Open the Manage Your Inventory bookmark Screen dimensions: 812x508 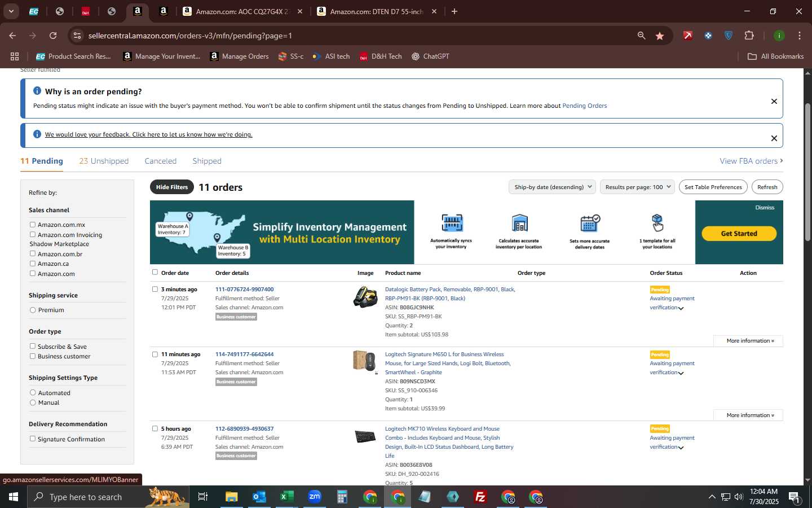(162, 56)
